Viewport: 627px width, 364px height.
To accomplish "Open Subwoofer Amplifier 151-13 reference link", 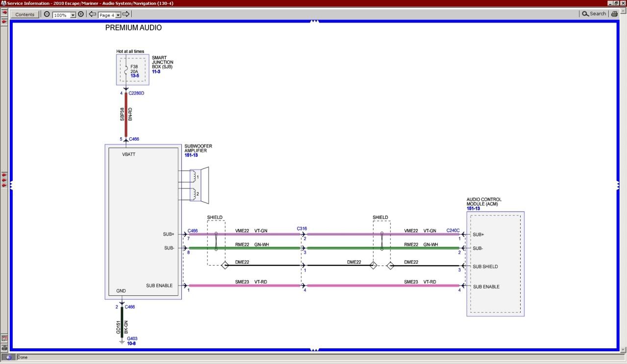I will click(191, 155).
